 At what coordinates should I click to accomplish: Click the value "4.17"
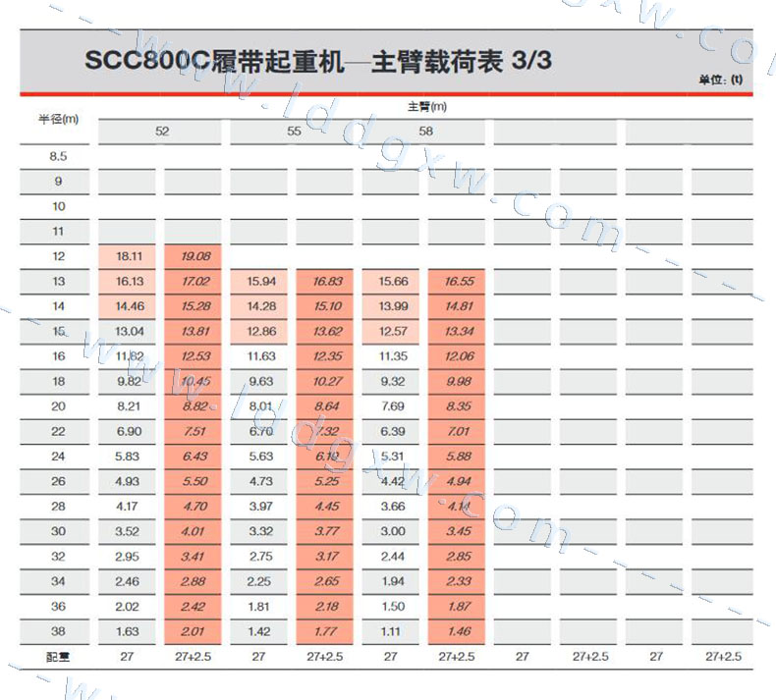pos(127,506)
